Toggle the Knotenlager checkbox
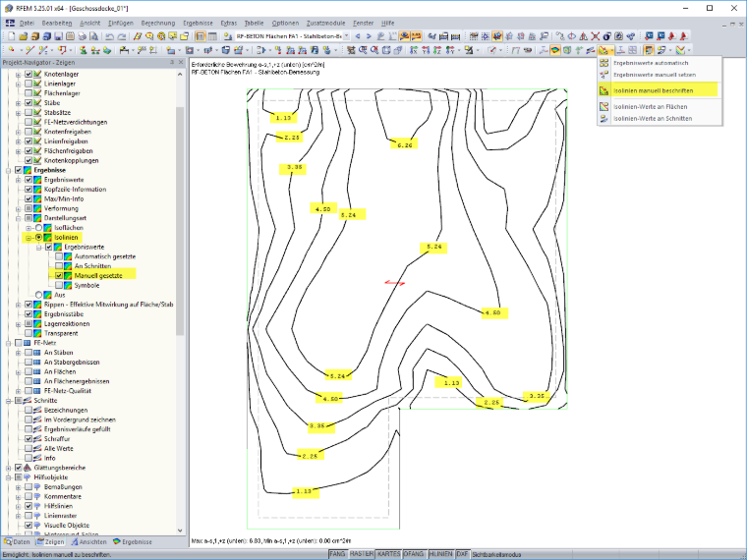 point(29,74)
